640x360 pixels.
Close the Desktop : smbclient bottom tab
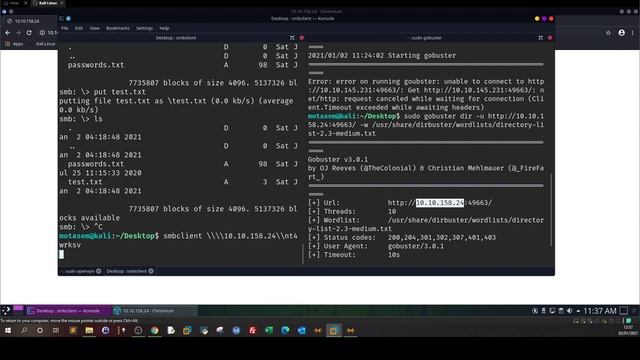point(151,271)
